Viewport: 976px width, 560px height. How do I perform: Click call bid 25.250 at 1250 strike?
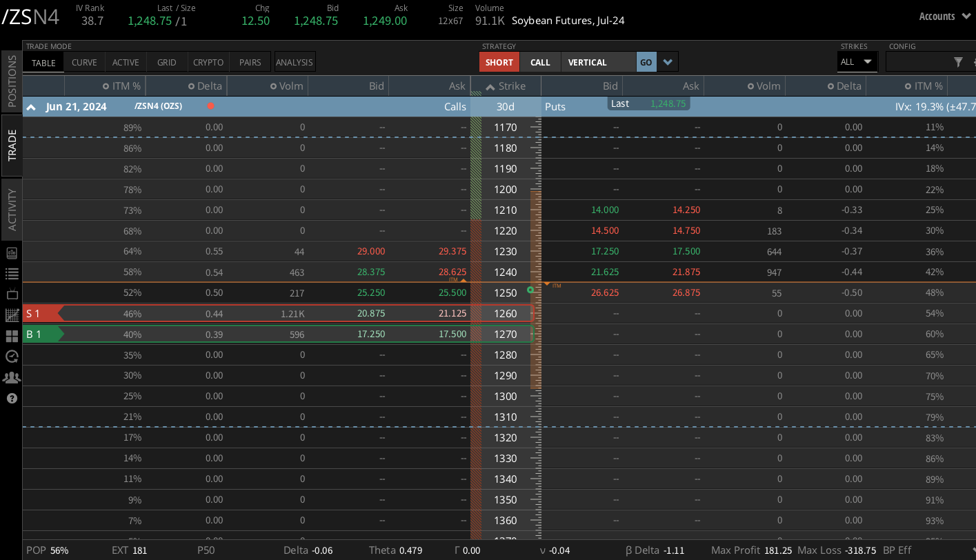coord(371,293)
